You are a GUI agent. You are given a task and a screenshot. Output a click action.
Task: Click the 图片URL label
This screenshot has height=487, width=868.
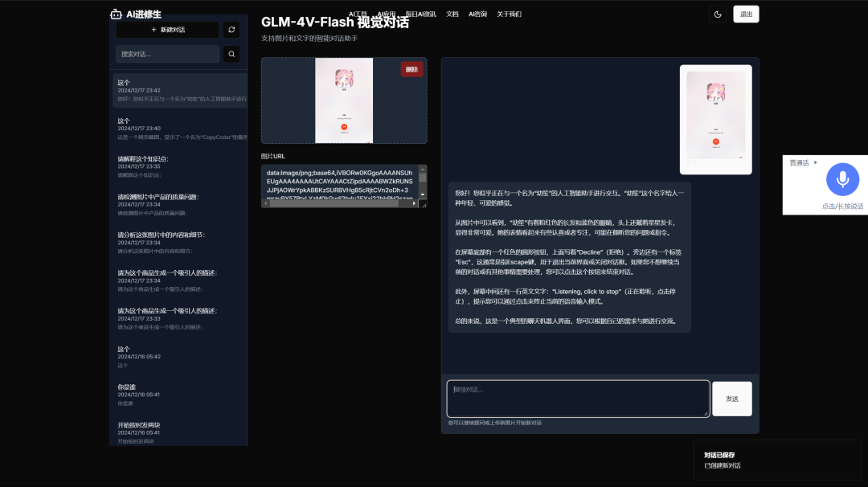[x=273, y=157]
